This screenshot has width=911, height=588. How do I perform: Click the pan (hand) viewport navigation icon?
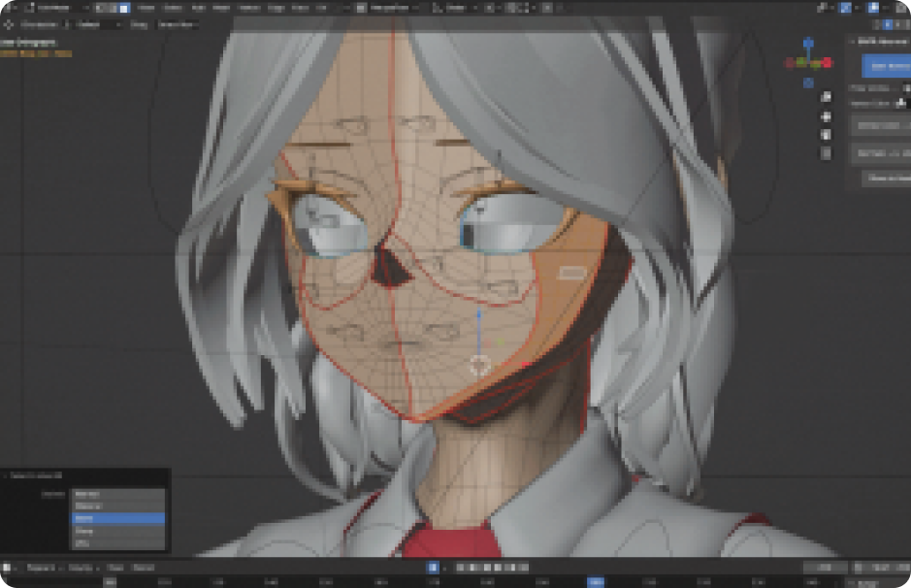pos(826,116)
